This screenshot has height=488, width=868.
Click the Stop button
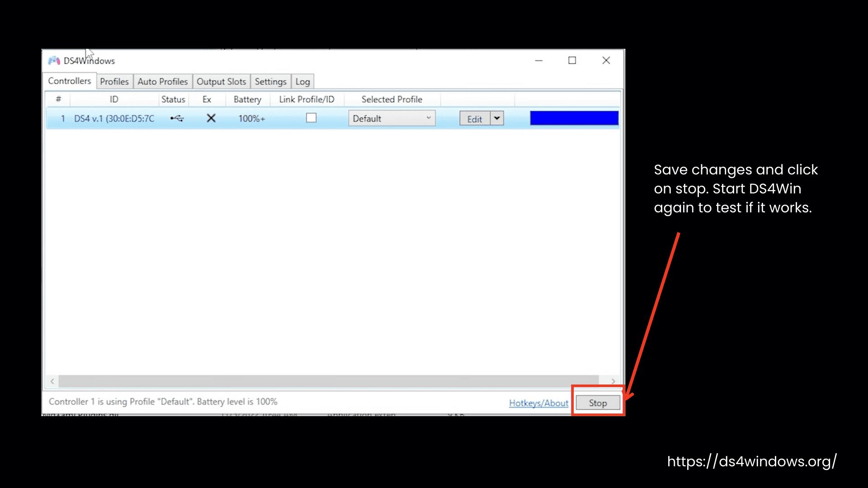[598, 403]
